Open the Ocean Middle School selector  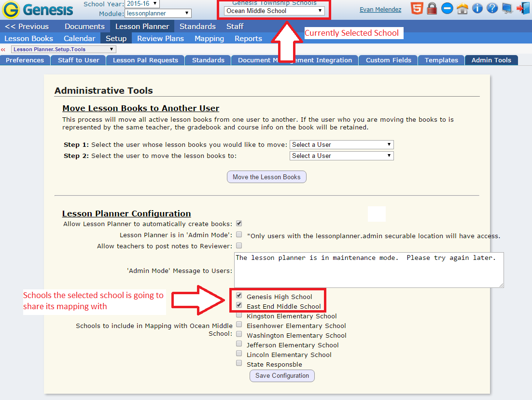[x=274, y=11]
